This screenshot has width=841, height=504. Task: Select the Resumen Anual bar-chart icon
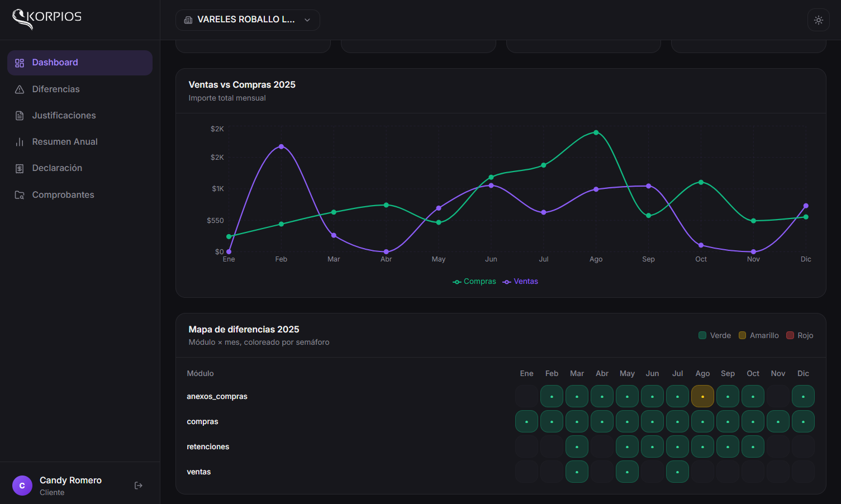(x=20, y=141)
